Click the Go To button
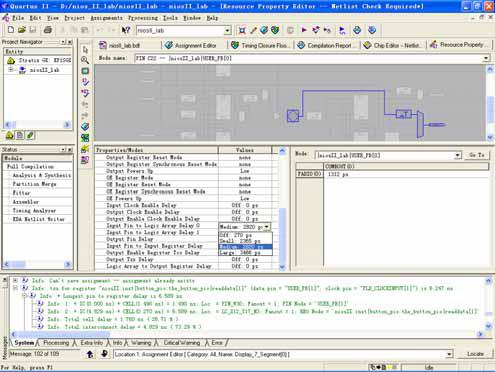 point(476,155)
